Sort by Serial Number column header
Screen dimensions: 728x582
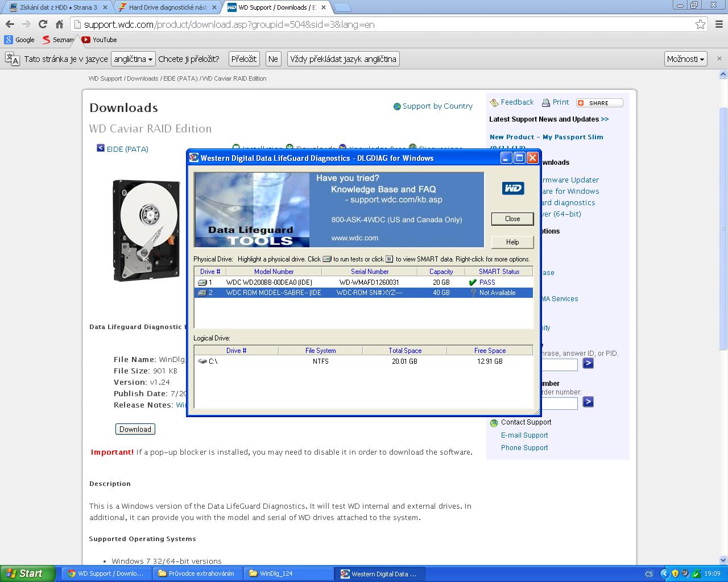click(370, 272)
